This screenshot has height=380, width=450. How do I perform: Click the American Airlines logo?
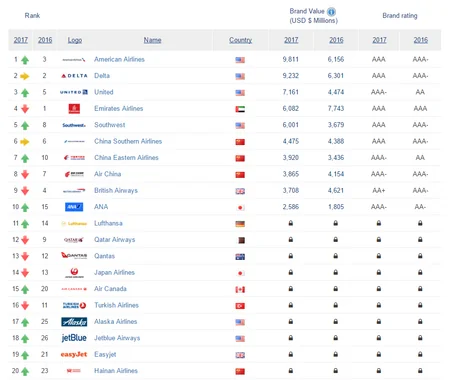(74, 60)
